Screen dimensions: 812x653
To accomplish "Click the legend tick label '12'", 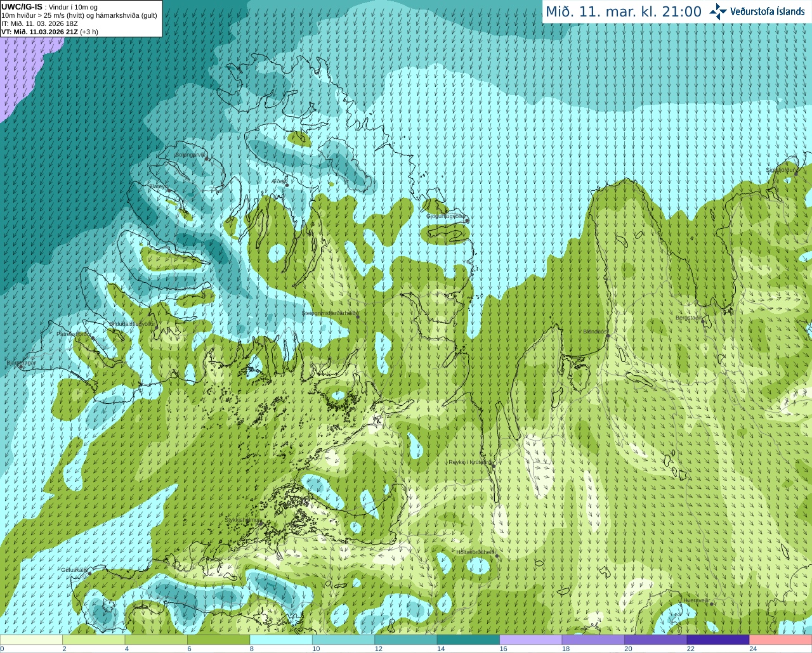I will click(378, 649).
